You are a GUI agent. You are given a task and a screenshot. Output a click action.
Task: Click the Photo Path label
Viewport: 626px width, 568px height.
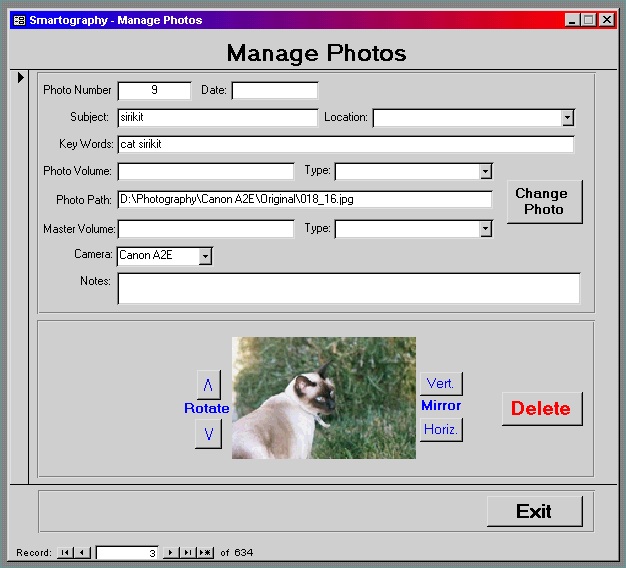click(x=84, y=200)
